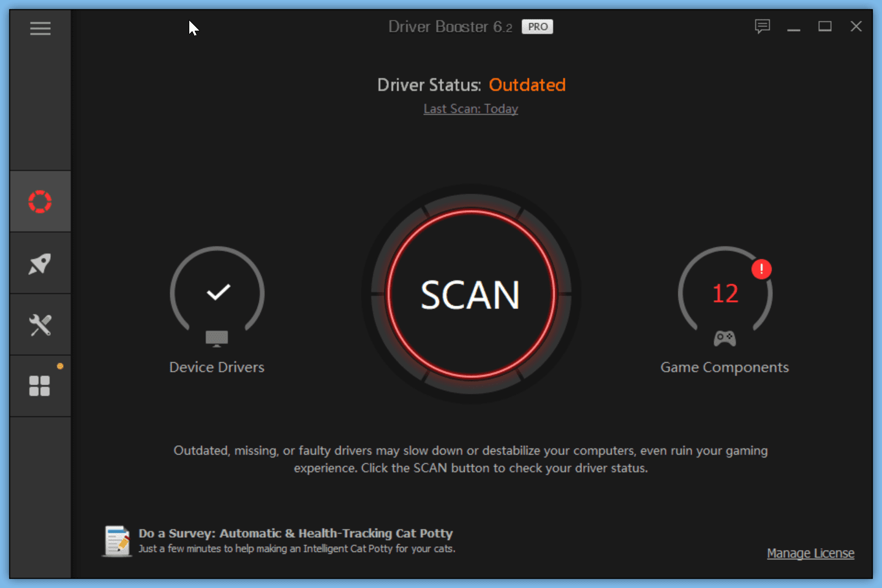Open the Tools section with the wrench icon
This screenshot has width=882, height=588.
[40, 324]
